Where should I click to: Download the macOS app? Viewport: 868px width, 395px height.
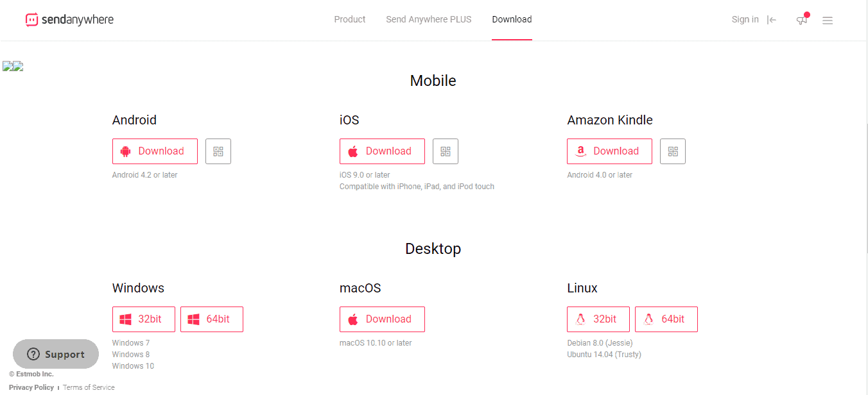382,319
